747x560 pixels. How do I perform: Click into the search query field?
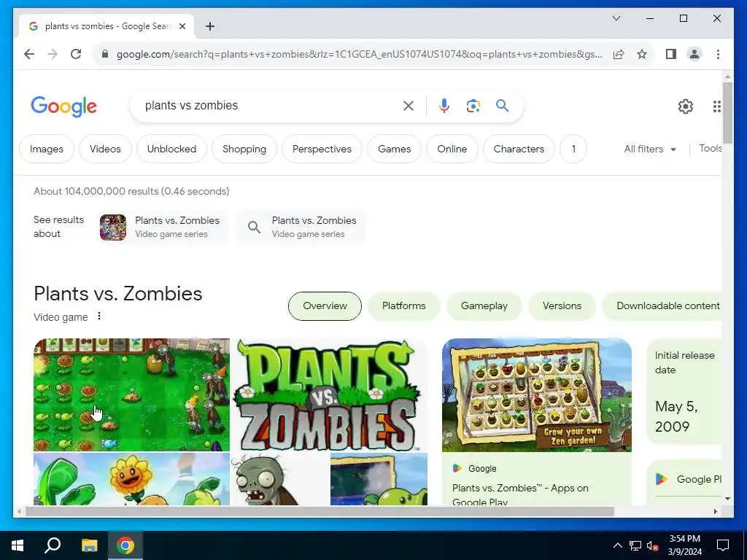(x=269, y=105)
